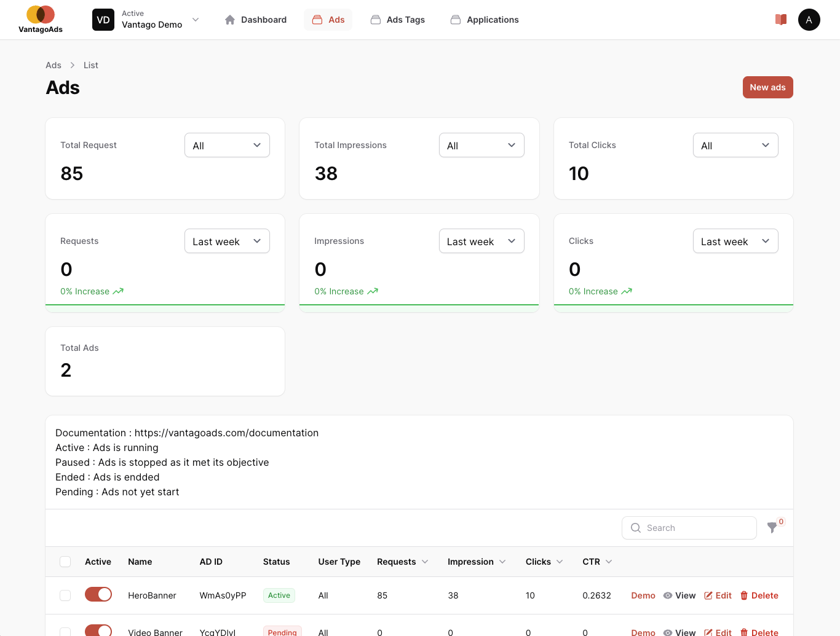Click the Ads Tags icon in navigation

coord(375,20)
